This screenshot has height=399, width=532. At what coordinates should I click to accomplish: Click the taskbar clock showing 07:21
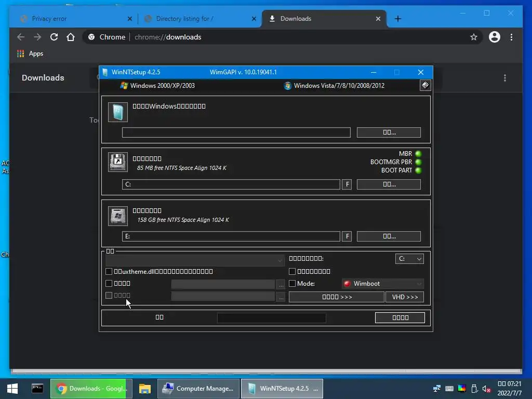(x=509, y=389)
